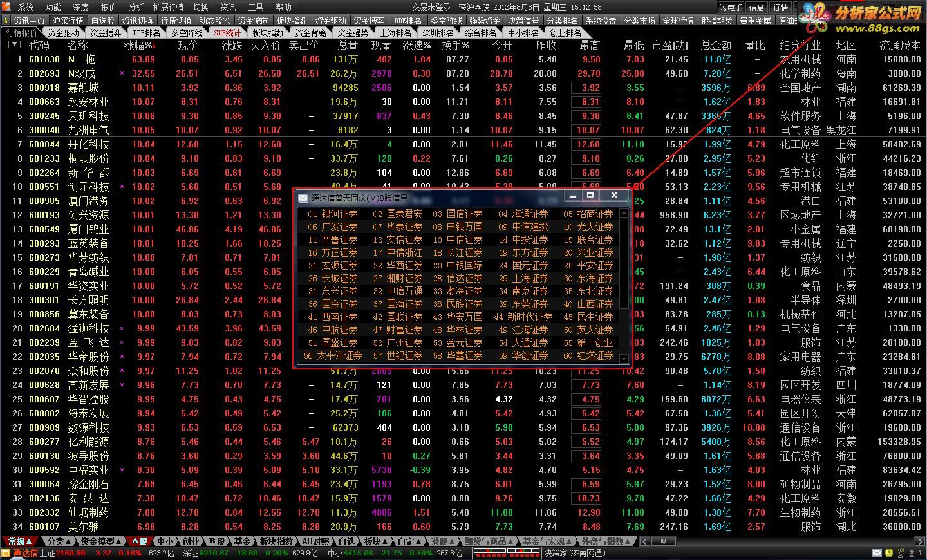Click 资讯主页 toolbar button

tap(29, 21)
